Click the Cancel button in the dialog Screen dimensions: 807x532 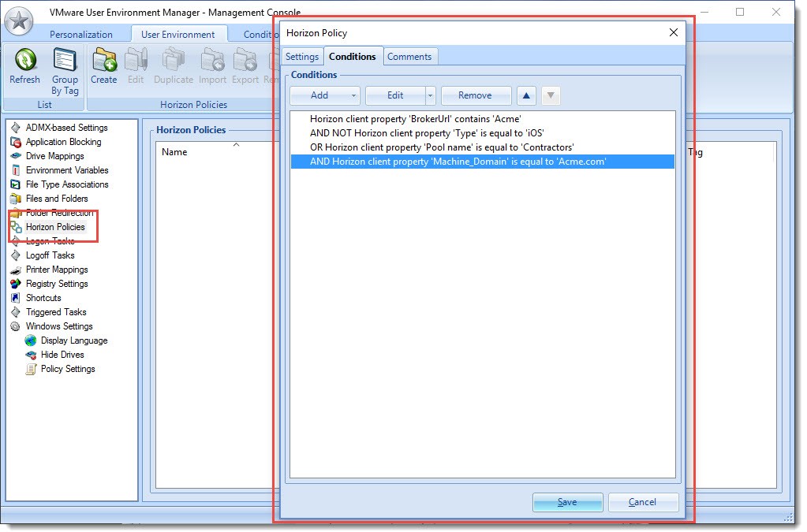(x=644, y=502)
